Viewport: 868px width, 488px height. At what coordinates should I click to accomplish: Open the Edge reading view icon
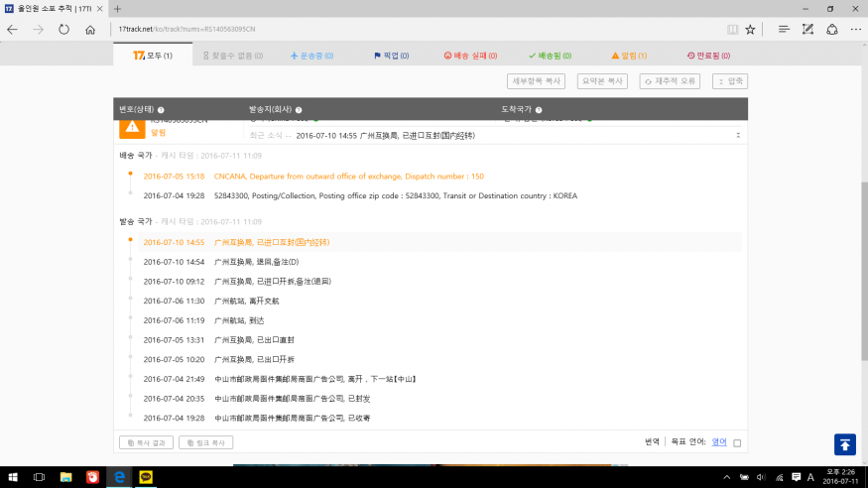click(x=733, y=29)
